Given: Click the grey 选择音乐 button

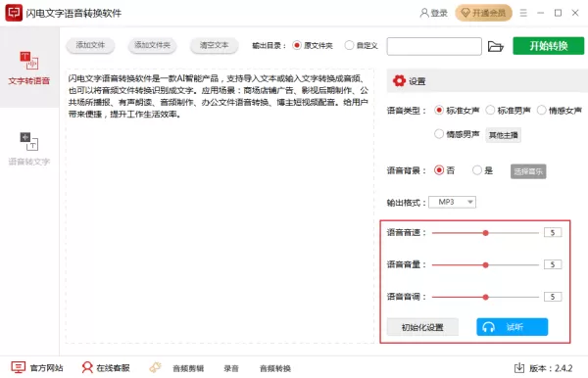Looking at the screenshot, I should (528, 171).
